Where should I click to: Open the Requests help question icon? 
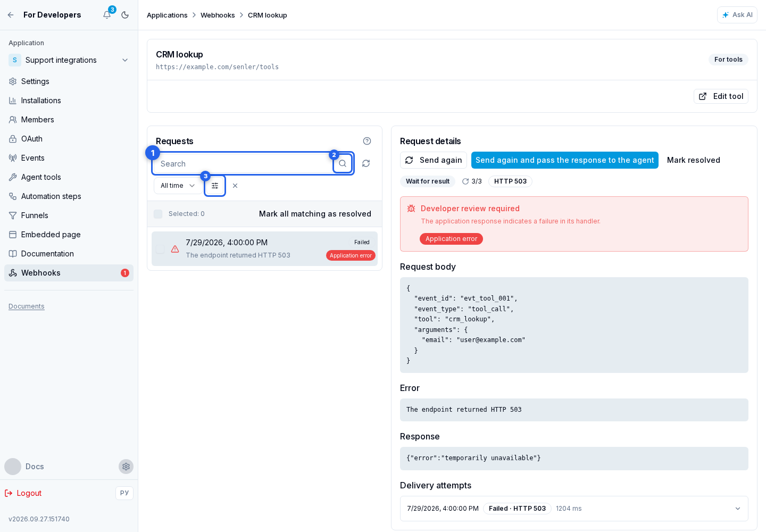pyautogui.click(x=367, y=141)
